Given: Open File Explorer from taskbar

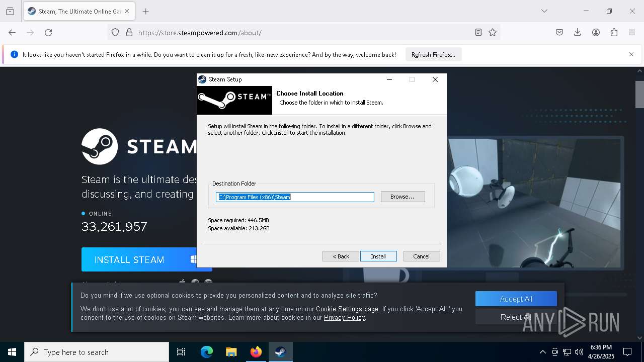Looking at the screenshot, I should click(x=231, y=352).
